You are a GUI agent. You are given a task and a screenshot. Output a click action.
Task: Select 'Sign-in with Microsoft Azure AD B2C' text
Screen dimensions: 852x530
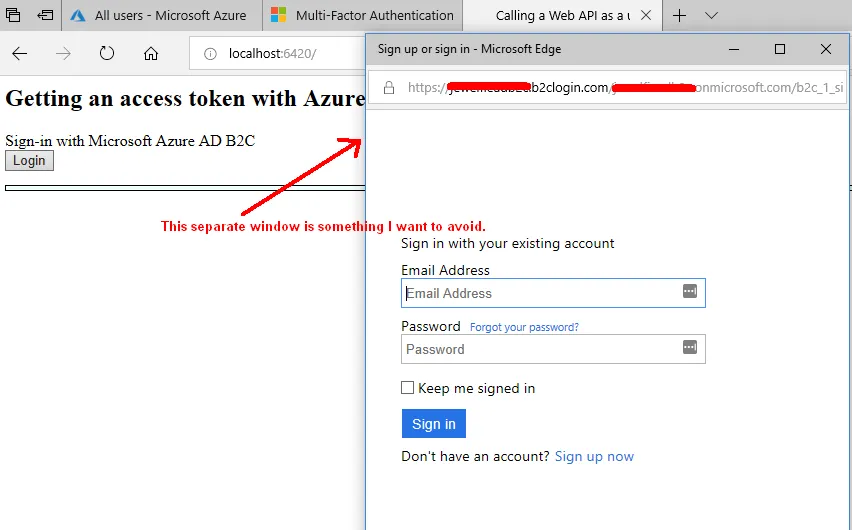tap(130, 141)
